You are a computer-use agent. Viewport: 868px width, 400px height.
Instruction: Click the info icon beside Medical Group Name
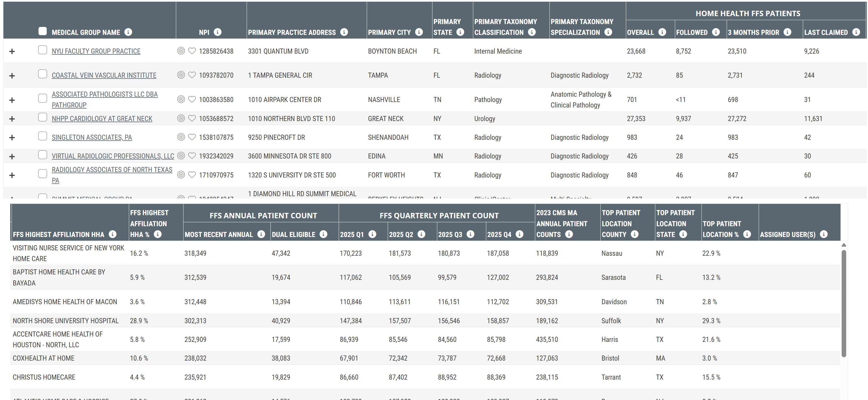click(x=128, y=32)
